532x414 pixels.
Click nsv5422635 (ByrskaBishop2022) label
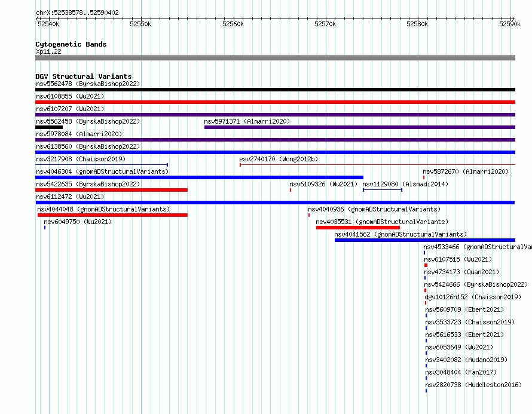88,184
